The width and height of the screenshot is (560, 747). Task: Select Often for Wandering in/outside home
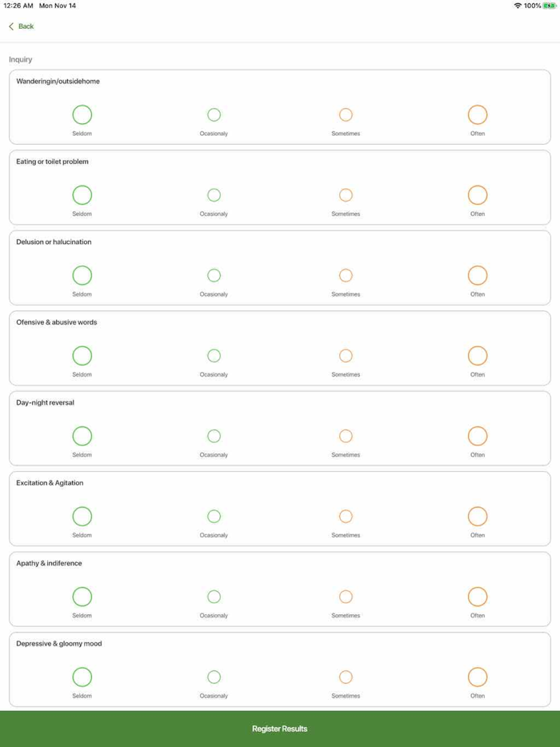click(478, 115)
